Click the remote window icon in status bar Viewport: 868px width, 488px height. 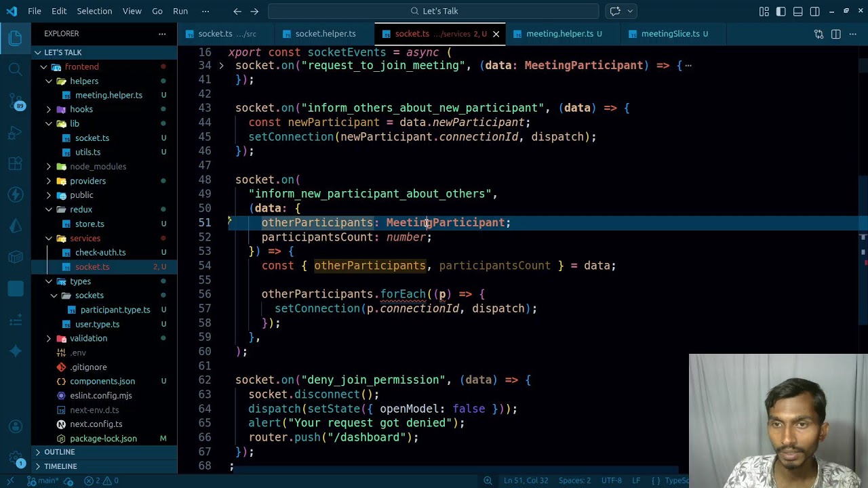coord(10,481)
